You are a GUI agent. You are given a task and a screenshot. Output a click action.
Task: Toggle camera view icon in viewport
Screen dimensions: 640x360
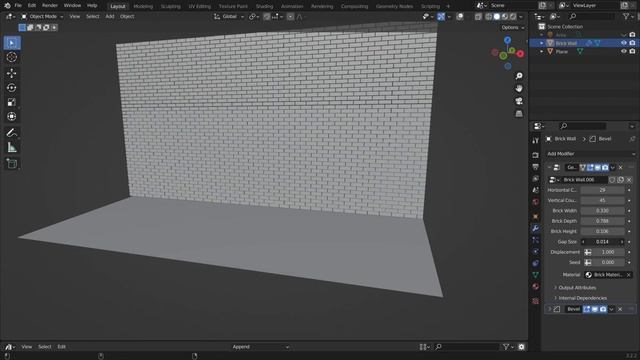click(519, 101)
